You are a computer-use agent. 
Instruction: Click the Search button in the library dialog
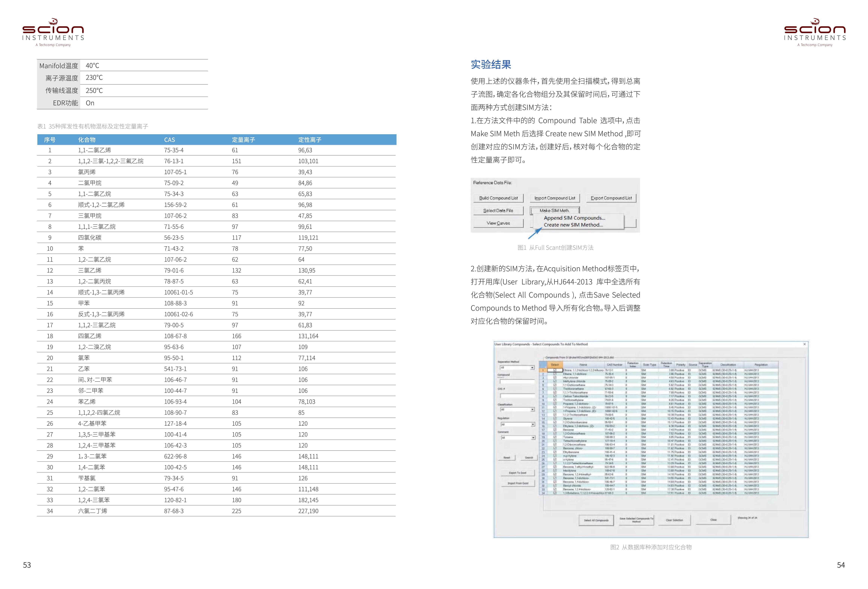529,458
